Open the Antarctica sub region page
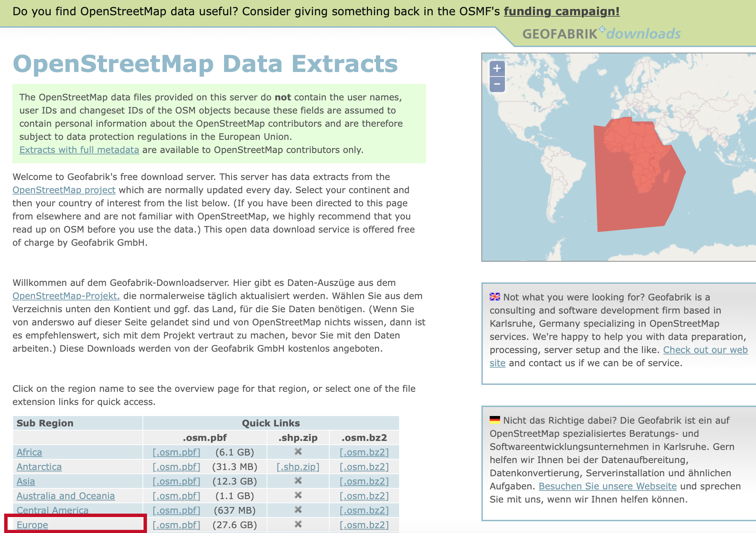This screenshot has height=533, width=756. click(39, 467)
